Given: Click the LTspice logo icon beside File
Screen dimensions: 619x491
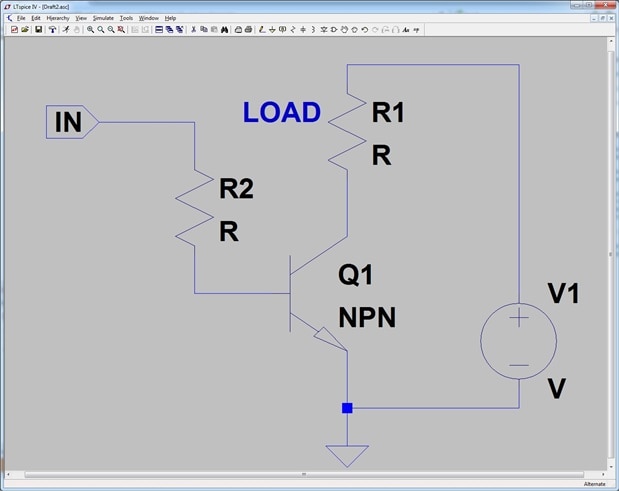Looking at the screenshot, I should click(10, 18).
